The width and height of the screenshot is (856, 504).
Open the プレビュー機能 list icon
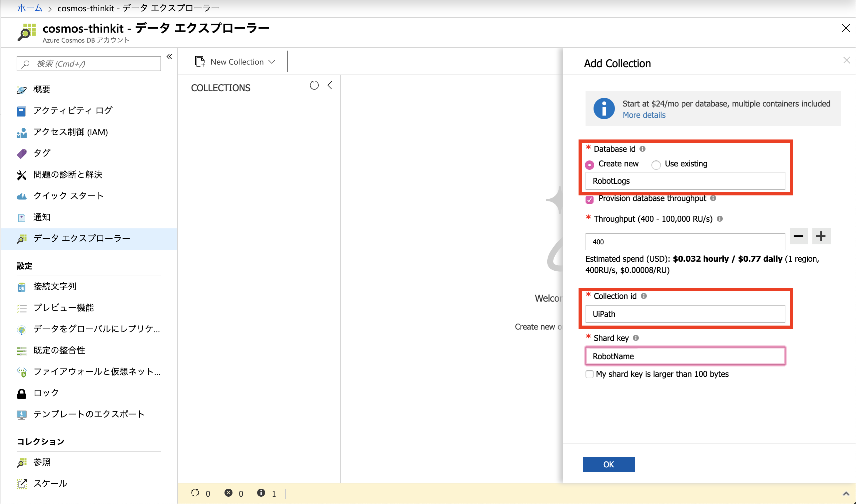(21, 308)
